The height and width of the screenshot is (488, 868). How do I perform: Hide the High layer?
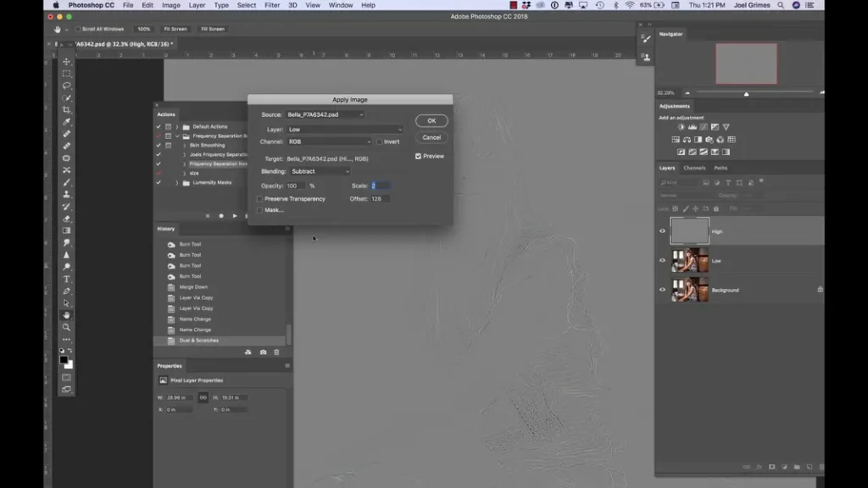(662, 231)
